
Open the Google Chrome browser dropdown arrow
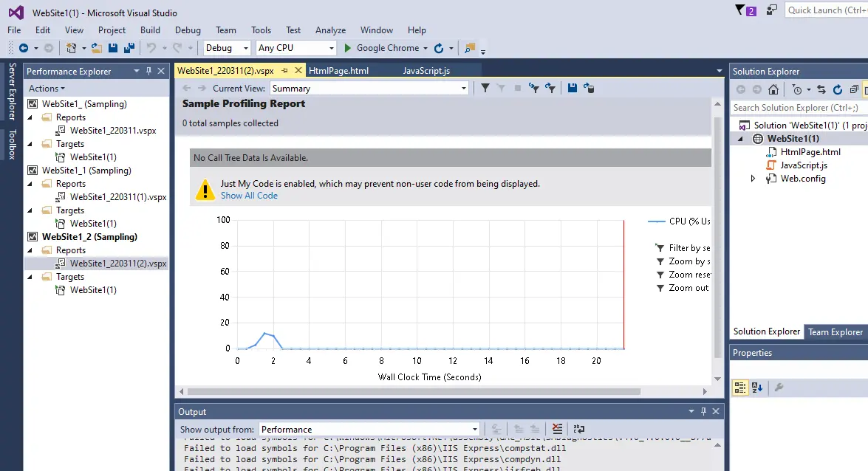coord(426,48)
